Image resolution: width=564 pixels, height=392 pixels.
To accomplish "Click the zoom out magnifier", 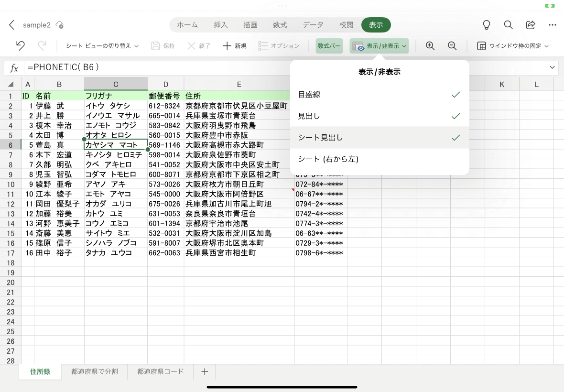I will [452, 46].
